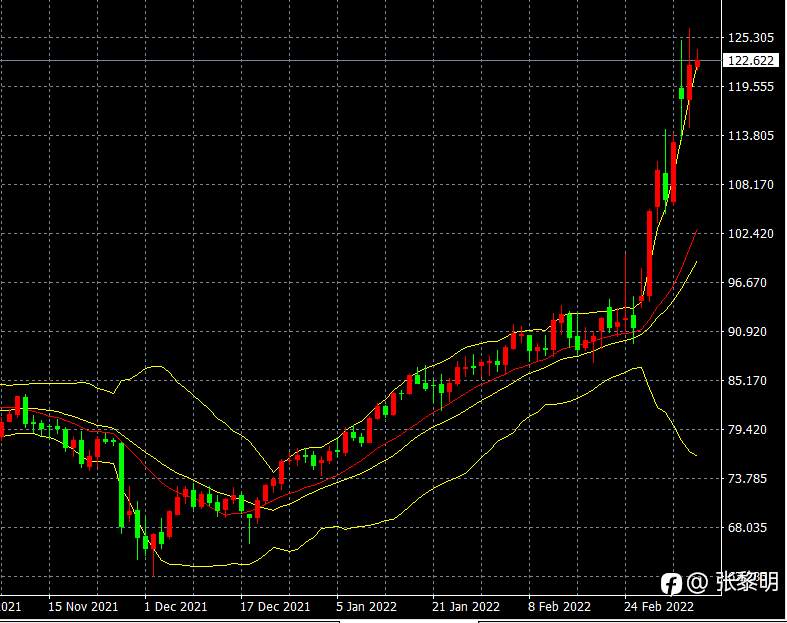Click the 68.035 price axis label

point(747,528)
